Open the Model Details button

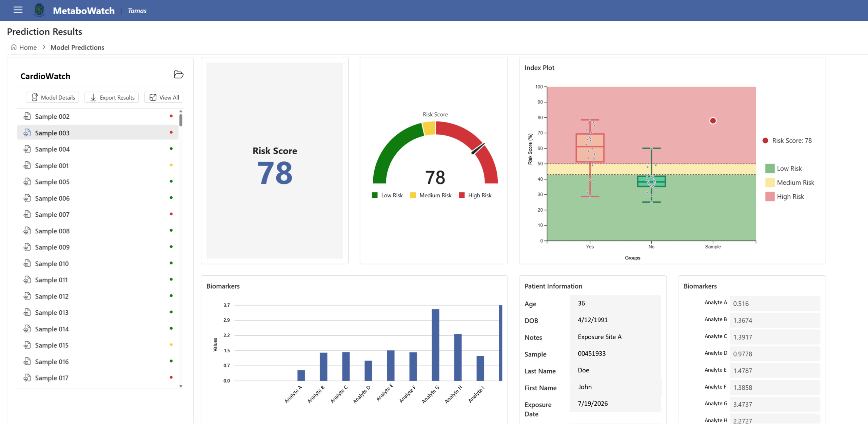53,97
